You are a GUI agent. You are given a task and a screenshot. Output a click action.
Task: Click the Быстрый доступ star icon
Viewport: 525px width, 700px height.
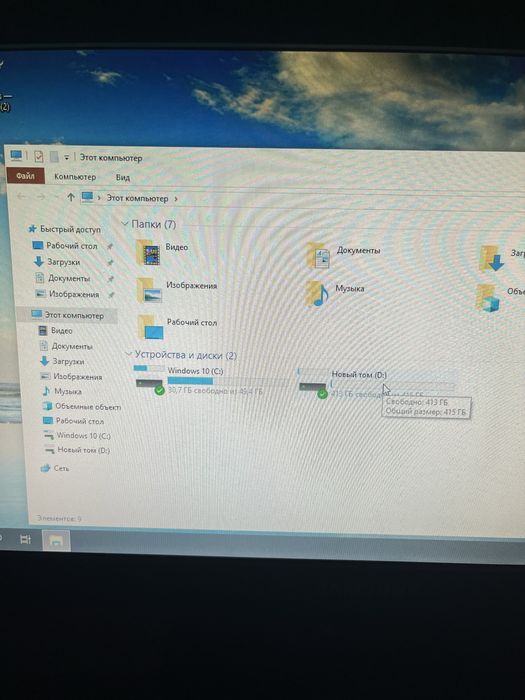[x=32, y=229]
